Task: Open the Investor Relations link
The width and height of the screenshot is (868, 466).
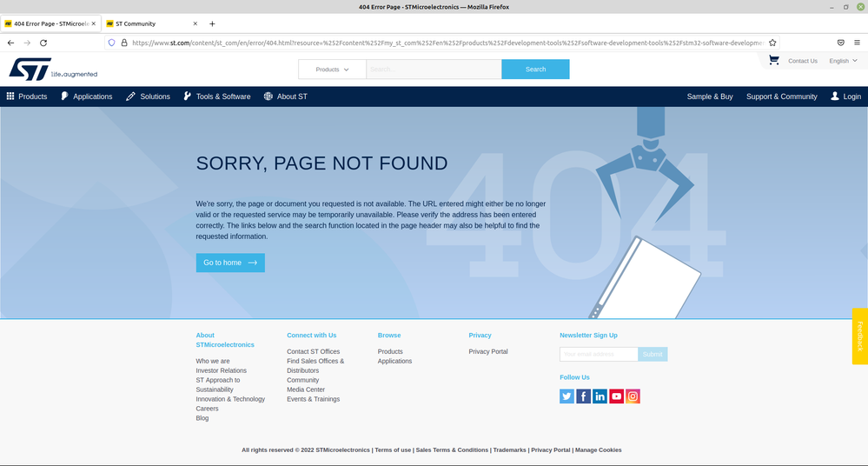Action: 222,370
